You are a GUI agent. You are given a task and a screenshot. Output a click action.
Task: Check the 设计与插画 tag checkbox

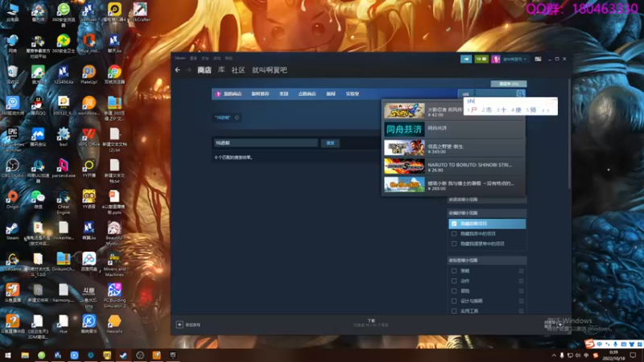point(454,301)
